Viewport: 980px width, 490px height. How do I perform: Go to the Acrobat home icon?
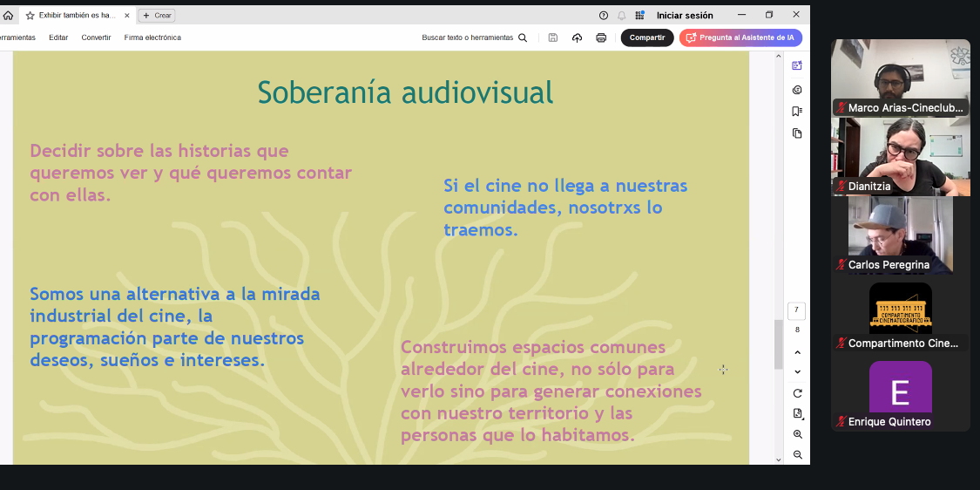8,16
